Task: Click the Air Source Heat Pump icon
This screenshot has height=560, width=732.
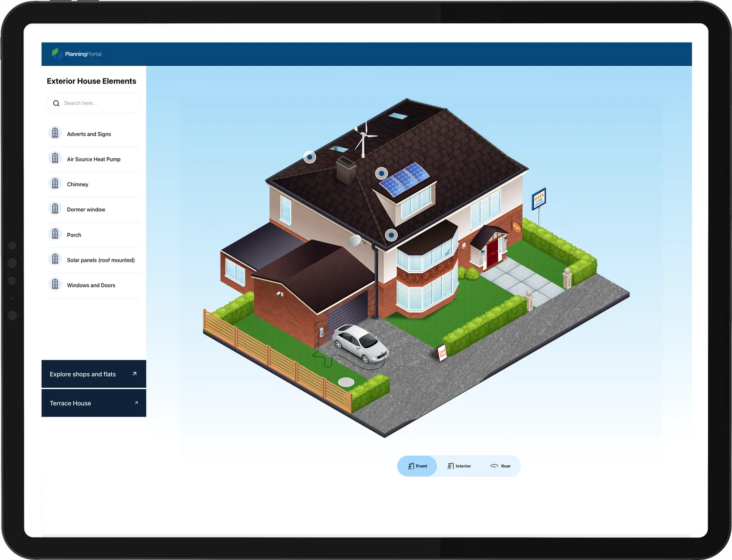Action: pos(55,158)
